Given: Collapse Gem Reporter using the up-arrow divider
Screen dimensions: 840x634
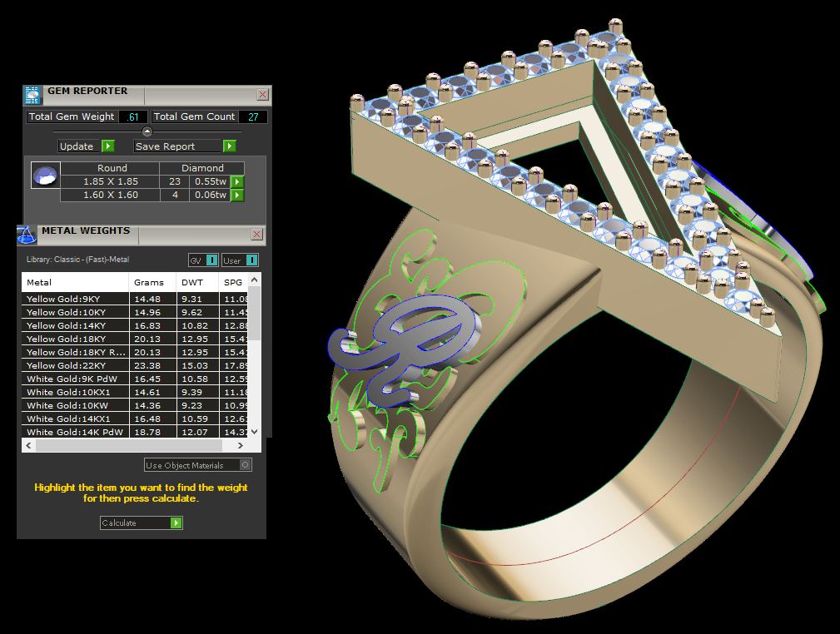Looking at the screenshot, I should coord(147,131).
